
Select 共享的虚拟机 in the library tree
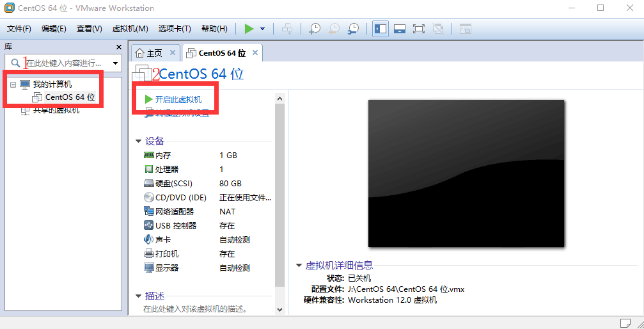56,110
